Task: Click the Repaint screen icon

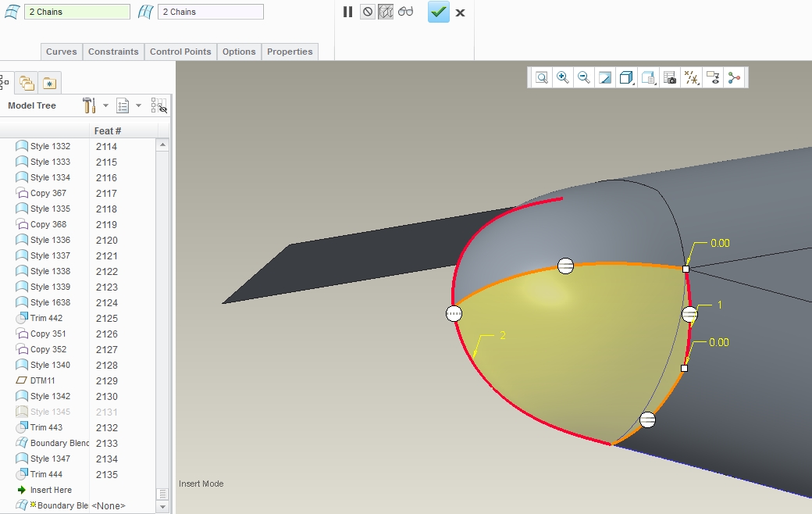Action: (x=605, y=77)
